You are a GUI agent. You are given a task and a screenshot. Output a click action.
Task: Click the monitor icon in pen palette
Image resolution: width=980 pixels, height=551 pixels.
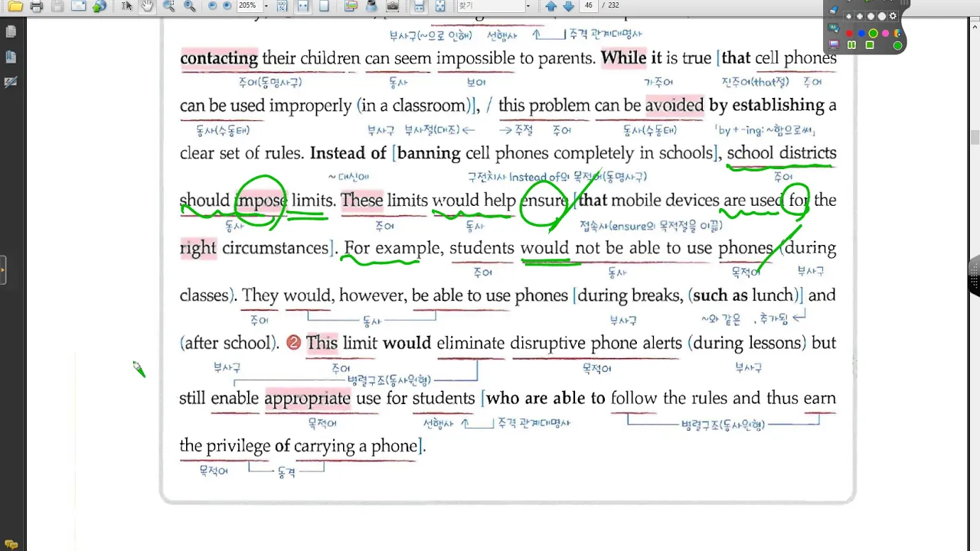[x=834, y=44]
